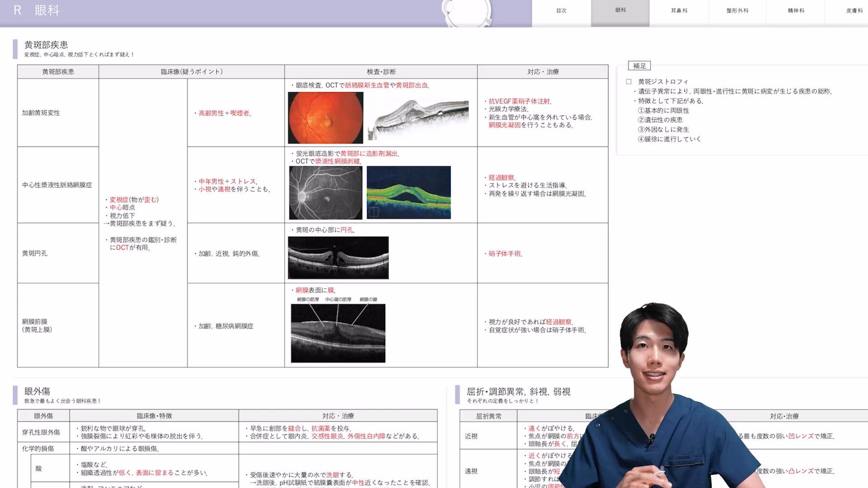Click the orange fundus photograph
The height and width of the screenshot is (488, 868).
(325, 117)
